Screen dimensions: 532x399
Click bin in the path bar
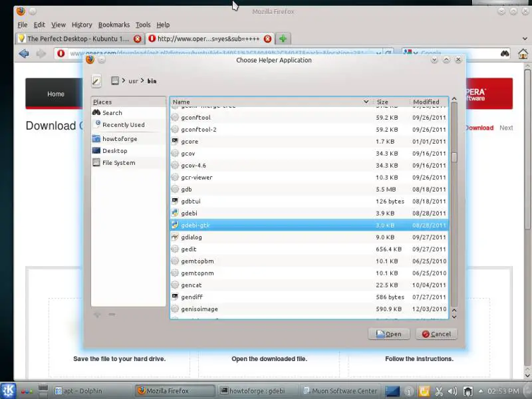[x=152, y=80]
